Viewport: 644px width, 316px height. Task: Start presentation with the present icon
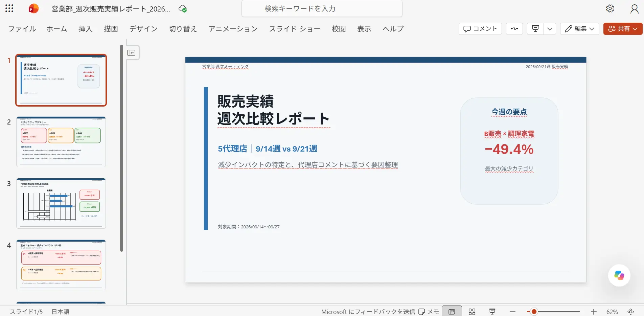535,29
